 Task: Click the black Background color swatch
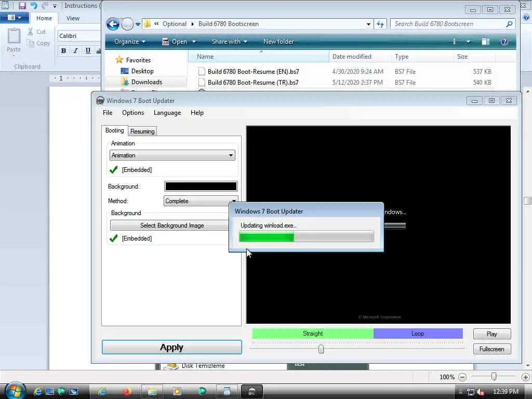[x=201, y=187]
